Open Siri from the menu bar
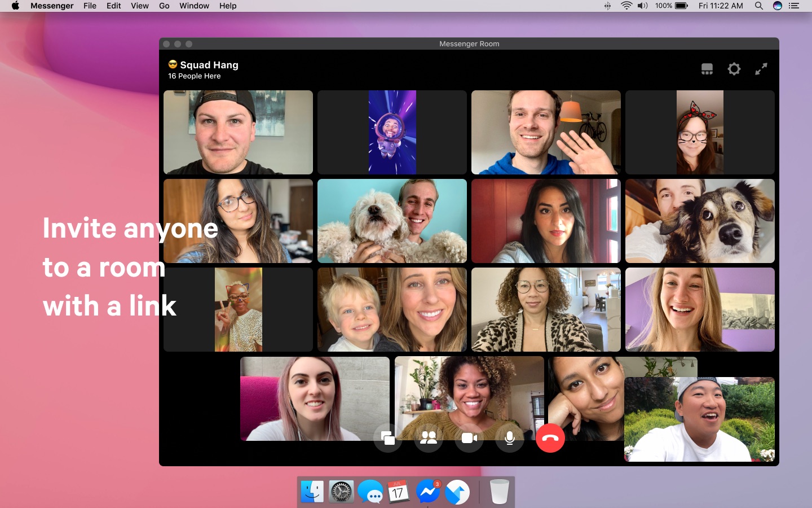Screen dimensions: 812x508 [x=777, y=6]
